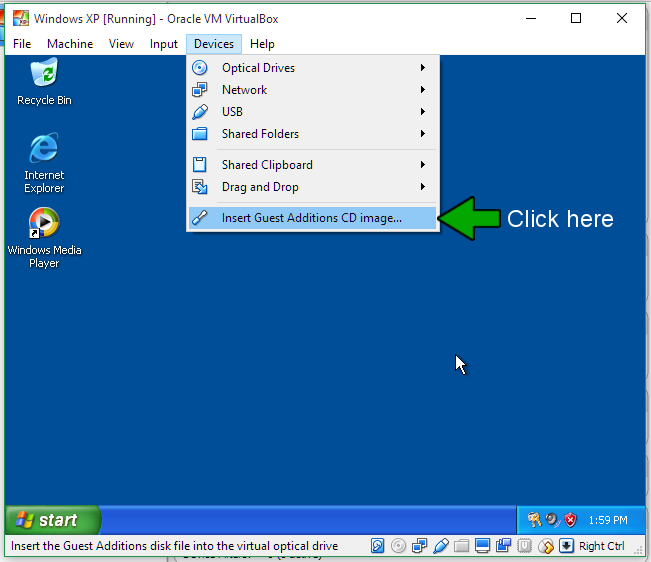Click the speaker volume tray icon
This screenshot has height=562, width=651.
552,520
